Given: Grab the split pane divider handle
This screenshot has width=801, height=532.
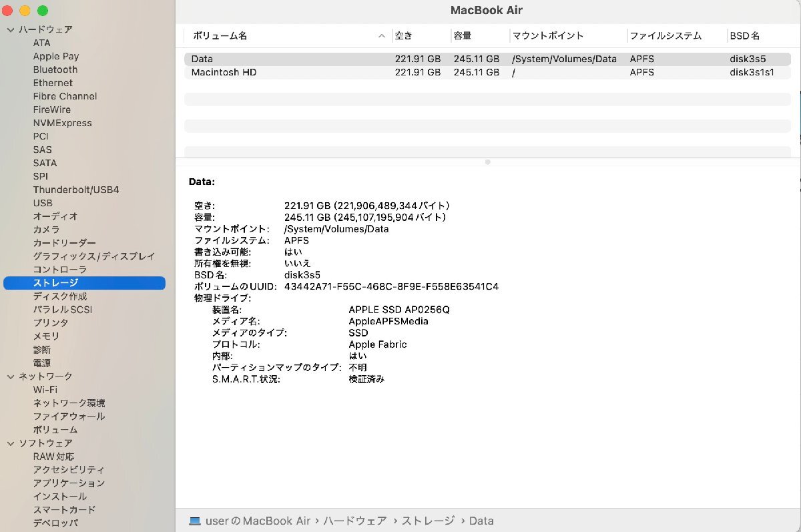Looking at the screenshot, I should click(488, 162).
